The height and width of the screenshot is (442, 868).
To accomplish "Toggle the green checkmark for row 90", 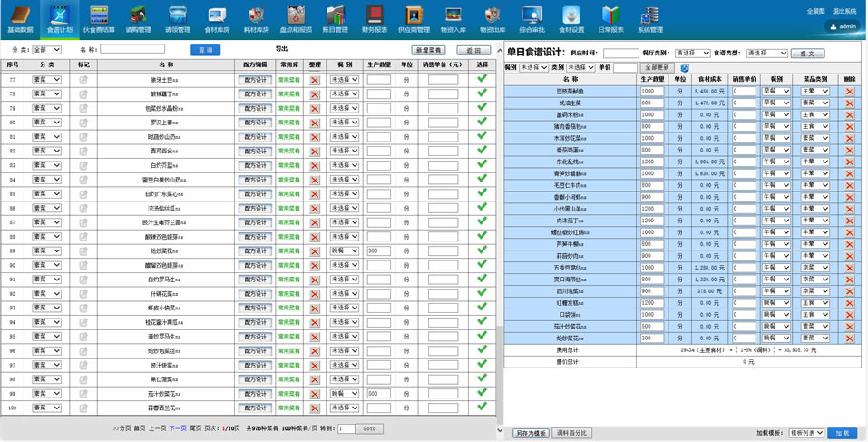I will [x=482, y=264].
